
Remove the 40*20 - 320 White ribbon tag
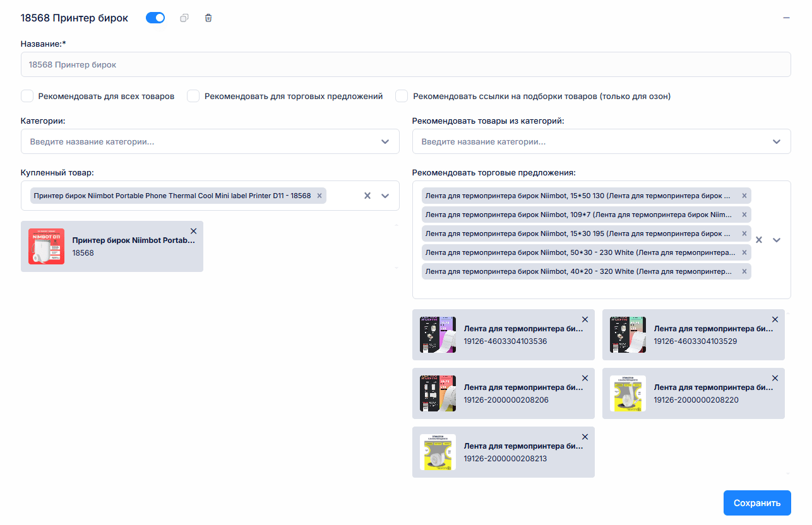[x=744, y=271]
